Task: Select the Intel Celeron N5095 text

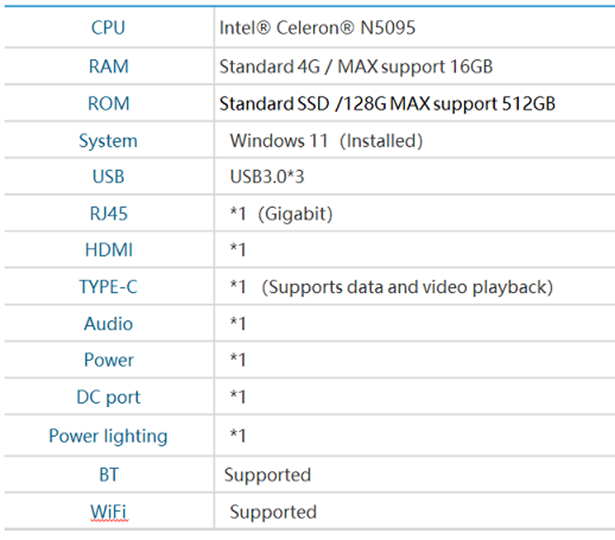Action: (317, 28)
